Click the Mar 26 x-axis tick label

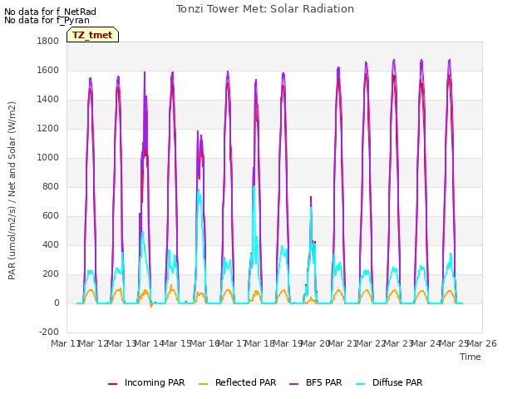click(482, 343)
